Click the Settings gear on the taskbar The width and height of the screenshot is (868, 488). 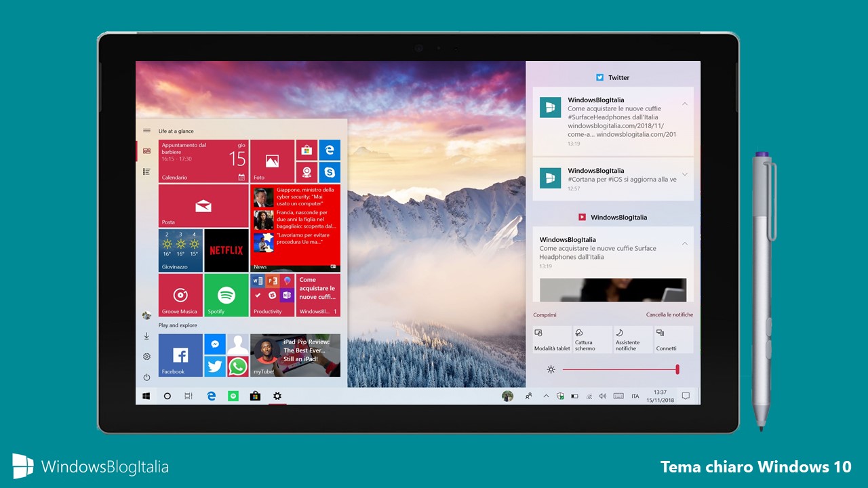tap(277, 396)
